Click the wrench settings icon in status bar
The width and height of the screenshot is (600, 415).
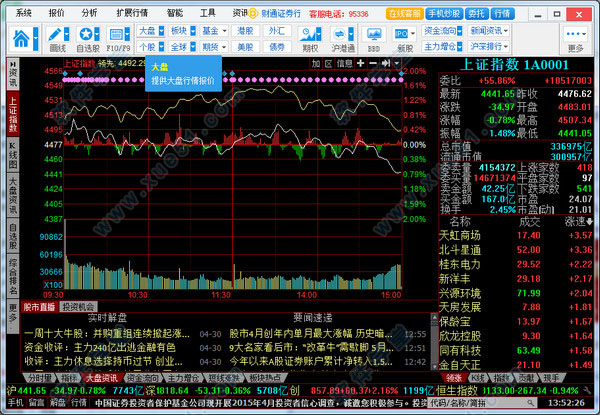tap(587, 390)
